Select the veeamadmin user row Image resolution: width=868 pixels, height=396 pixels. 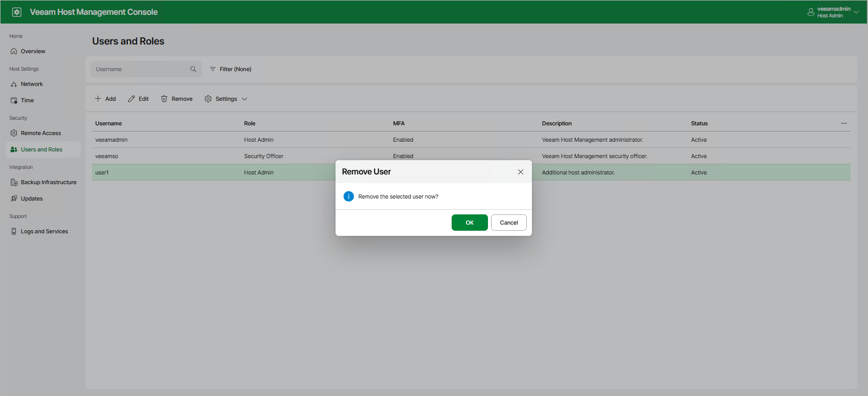[471, 140]
